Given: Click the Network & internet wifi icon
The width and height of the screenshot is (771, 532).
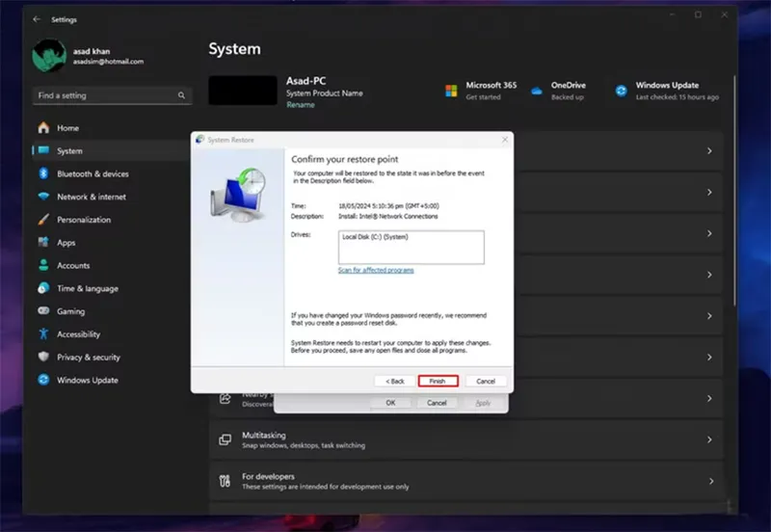Looking at the screenshot, I should click(x=43, y=197).
